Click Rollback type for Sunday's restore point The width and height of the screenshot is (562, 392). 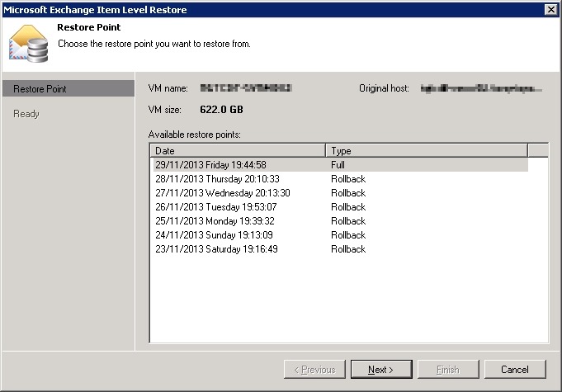(x=348, y=234)
